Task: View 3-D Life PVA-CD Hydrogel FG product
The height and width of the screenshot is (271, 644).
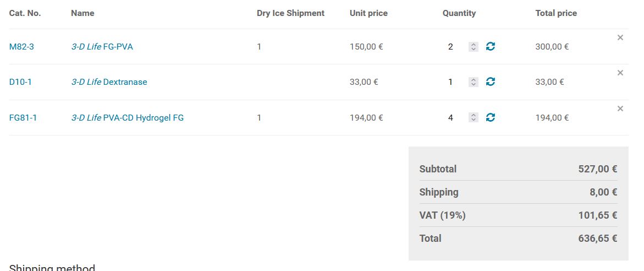Action: 128,117
